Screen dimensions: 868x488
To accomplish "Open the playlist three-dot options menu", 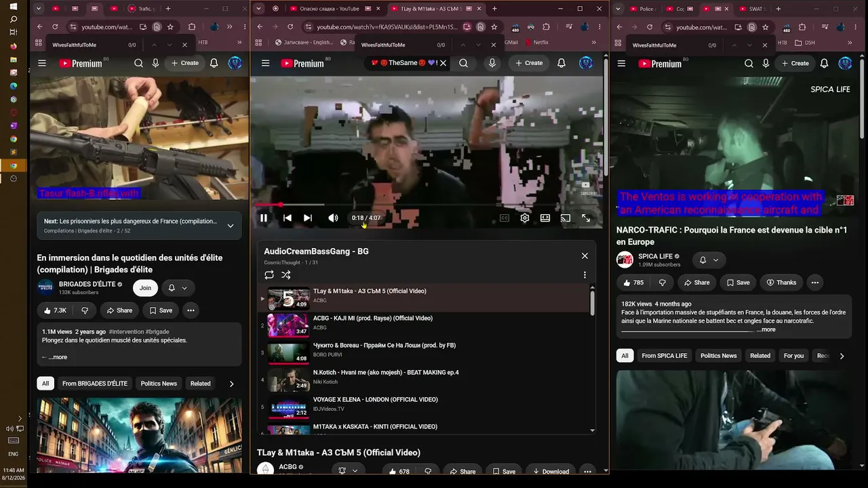I will [585, 274].
